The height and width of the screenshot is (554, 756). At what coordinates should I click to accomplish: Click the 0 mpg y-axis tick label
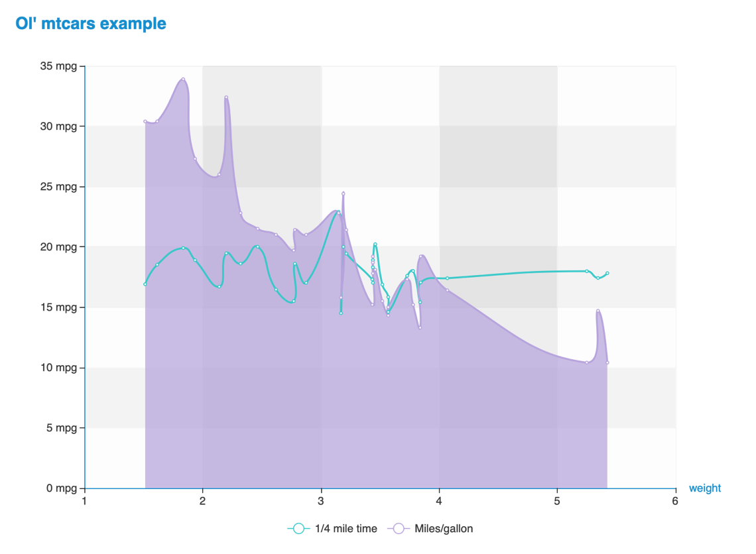point(61,488)
